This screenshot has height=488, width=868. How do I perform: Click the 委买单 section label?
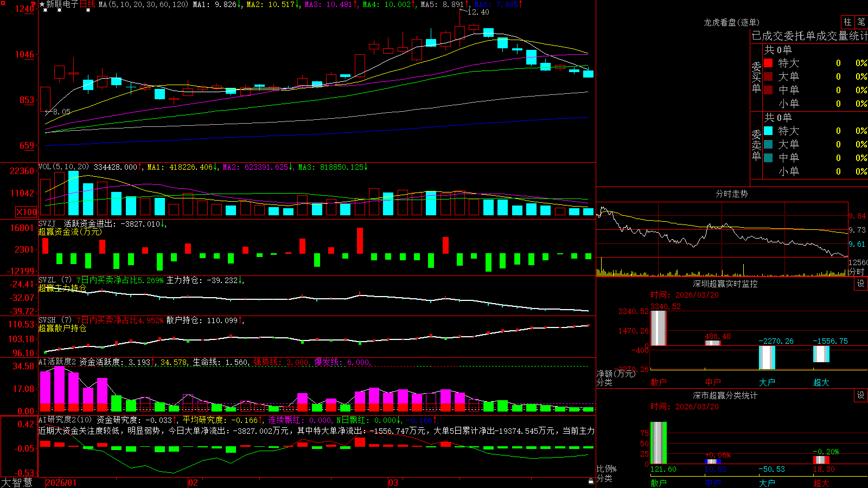coord(756,78)
